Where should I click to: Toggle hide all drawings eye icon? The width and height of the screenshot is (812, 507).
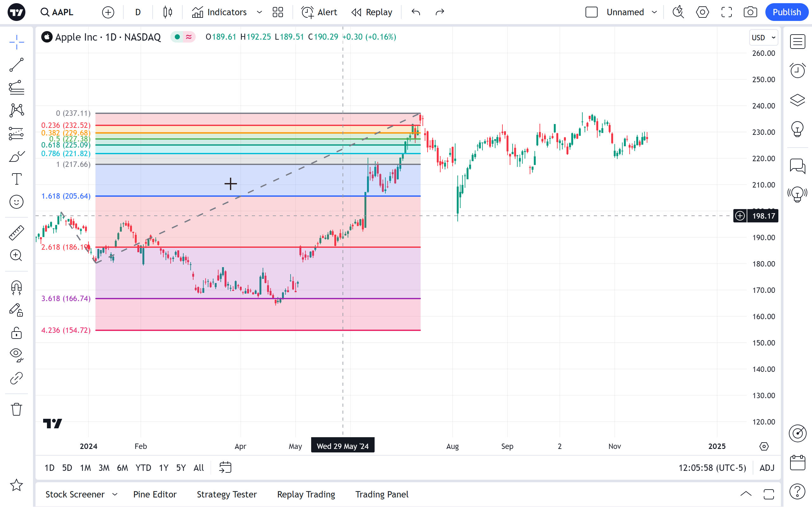tap(16, 354)
